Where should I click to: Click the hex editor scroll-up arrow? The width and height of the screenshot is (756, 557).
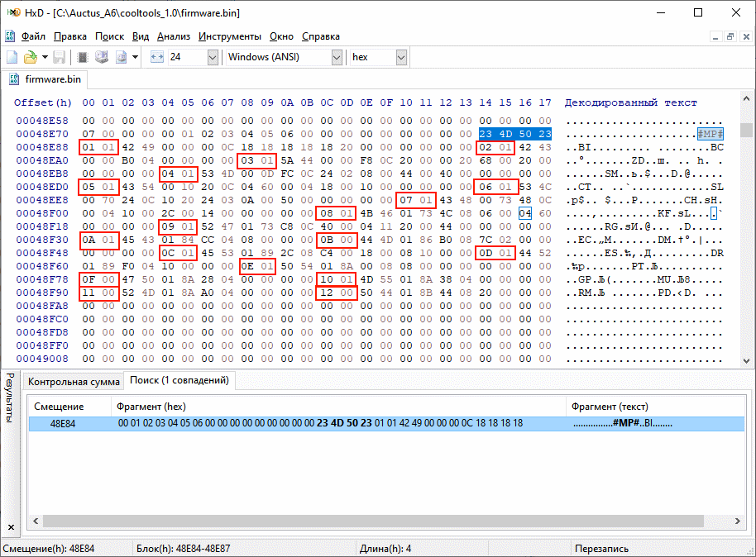click(x=746, y=99)
